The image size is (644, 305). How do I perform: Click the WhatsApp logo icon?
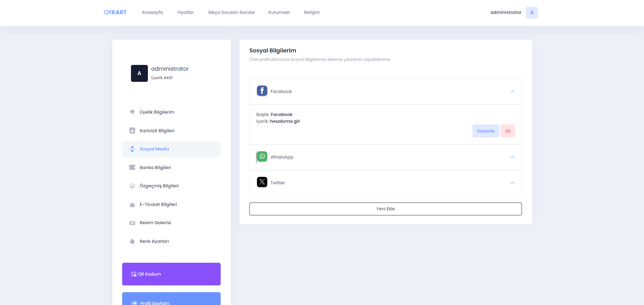pyautogui.click(x=262, y=157)
